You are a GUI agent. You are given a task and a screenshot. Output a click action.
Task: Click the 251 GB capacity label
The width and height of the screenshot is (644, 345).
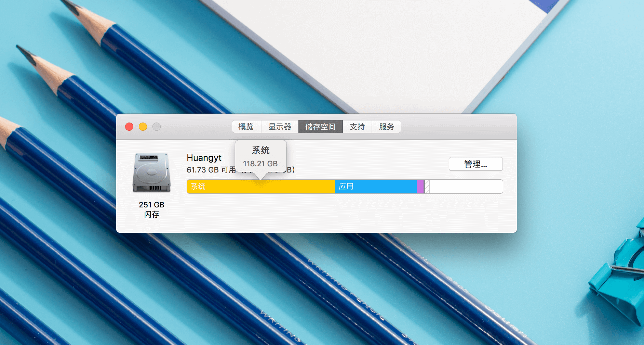(151, 205)
